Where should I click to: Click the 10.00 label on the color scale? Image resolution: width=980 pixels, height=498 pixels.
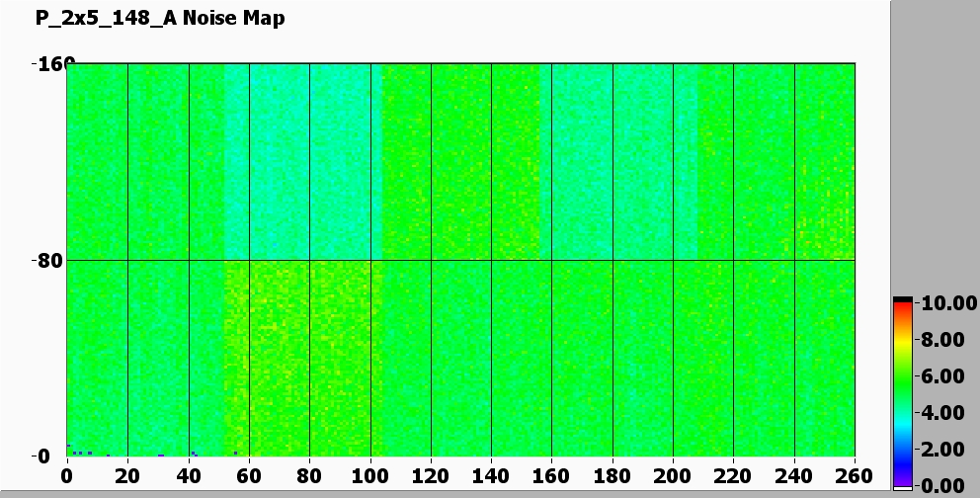(x=941, y=303)
